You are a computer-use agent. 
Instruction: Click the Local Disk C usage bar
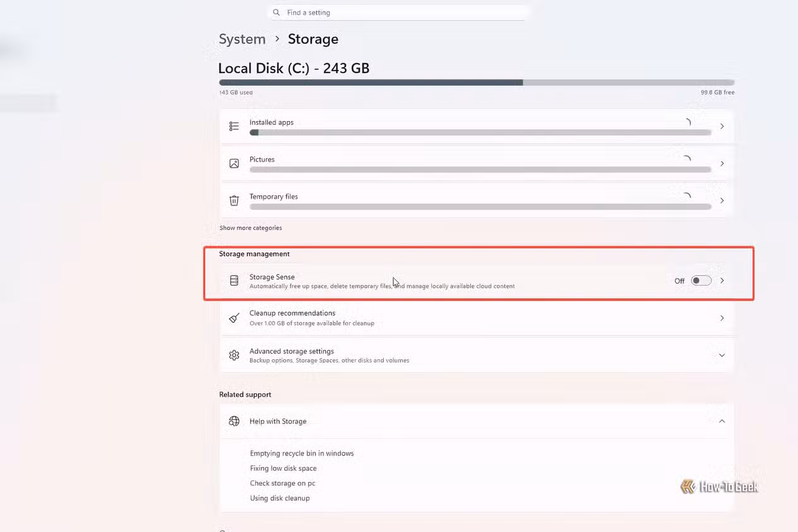[x=477, y=83]
